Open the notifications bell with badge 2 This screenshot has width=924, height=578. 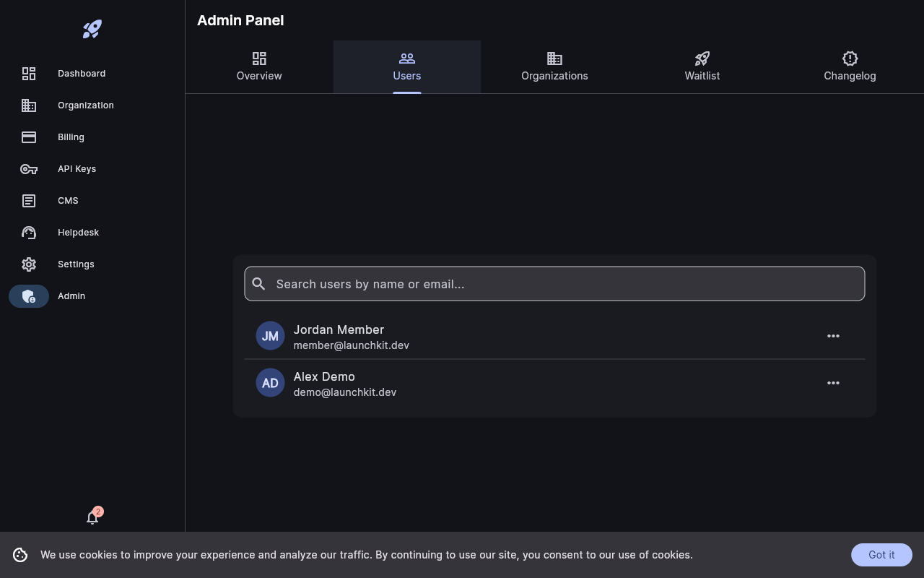pos(92,517)
